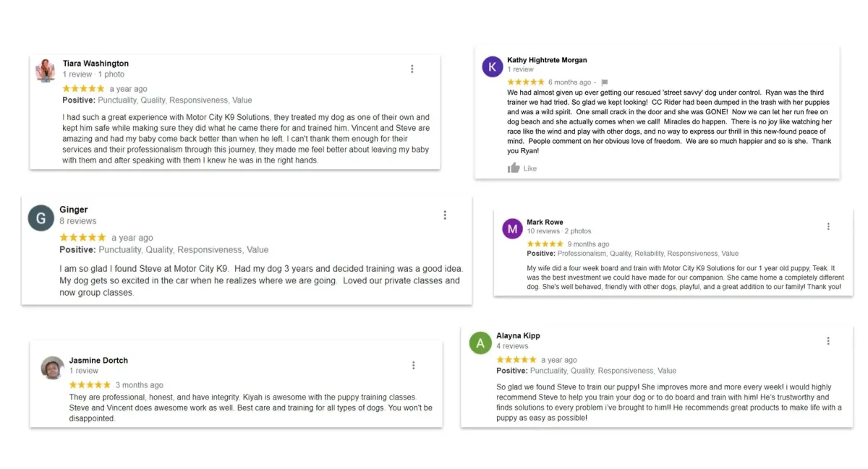
Task: Open Tiara Washington's reviewer name link
Action: click(95, 64)
